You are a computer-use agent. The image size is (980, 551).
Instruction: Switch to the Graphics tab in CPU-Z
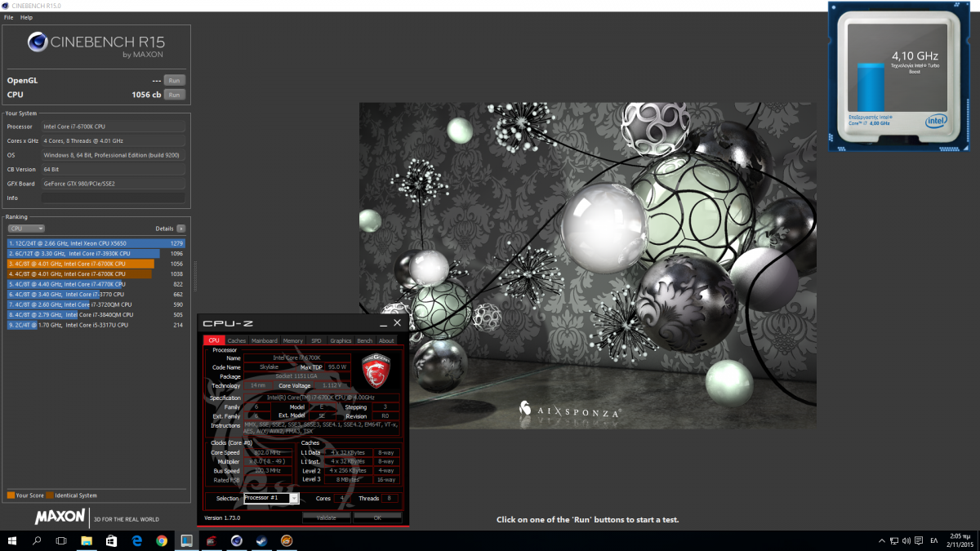(341, 340)
